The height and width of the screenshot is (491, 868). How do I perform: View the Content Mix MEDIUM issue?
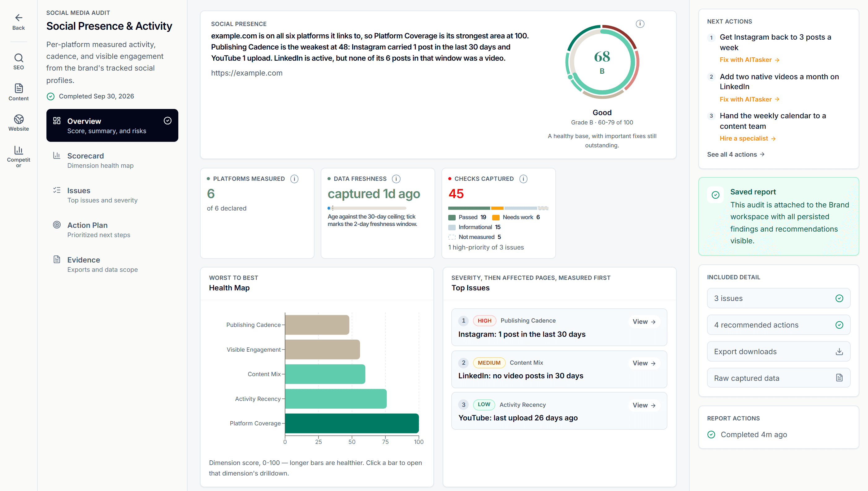tap(644, 363)
